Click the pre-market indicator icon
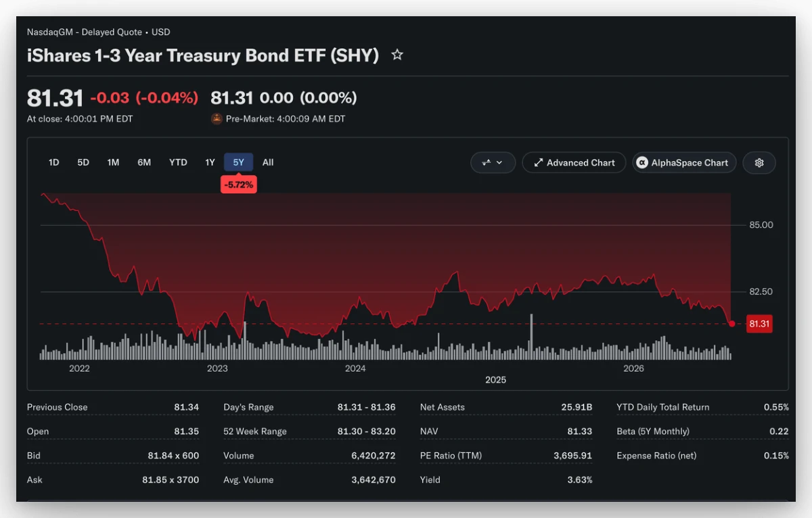This screenshot has height=518, width=812. pos(217,118)
